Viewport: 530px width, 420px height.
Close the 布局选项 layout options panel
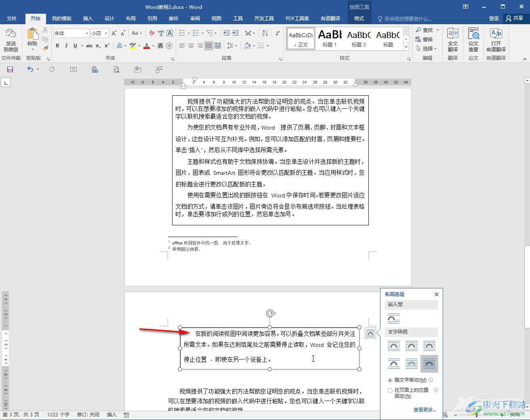coord(436,294)
